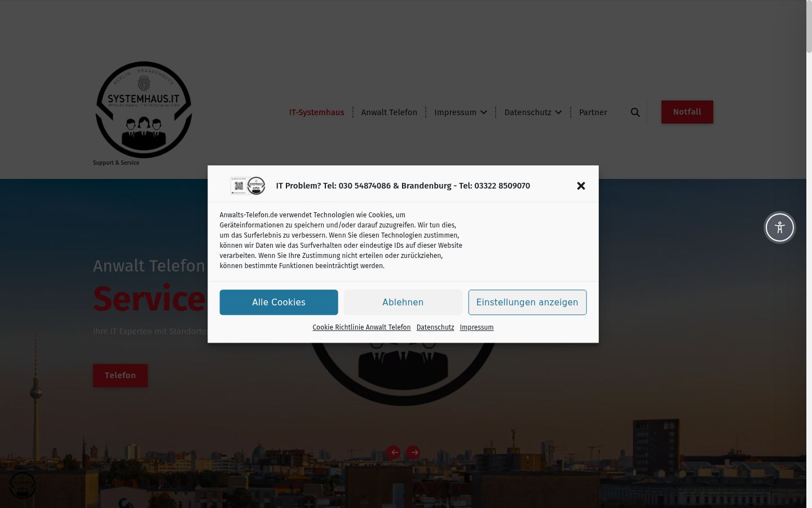Screen dimensions: 812x508
Task: Open the search magnifier icon
Action: [636, 112]
